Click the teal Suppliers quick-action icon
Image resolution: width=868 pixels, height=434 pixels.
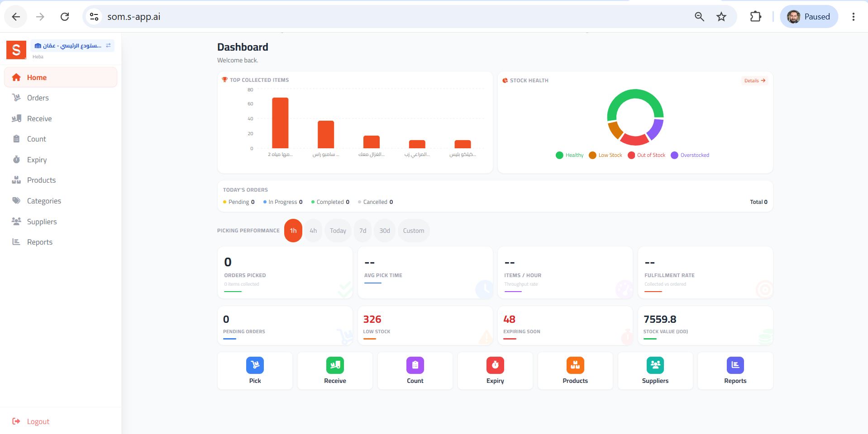(655, 365)
